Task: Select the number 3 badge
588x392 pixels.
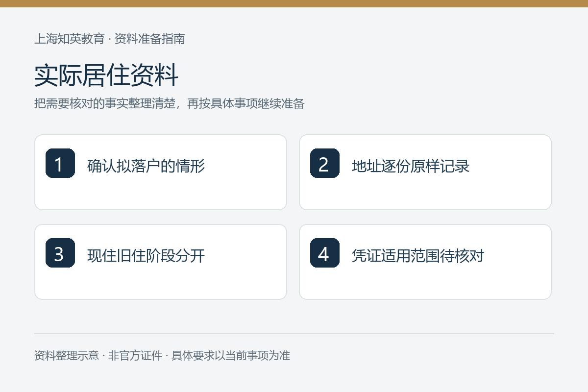Action: (x=60, y=253)
